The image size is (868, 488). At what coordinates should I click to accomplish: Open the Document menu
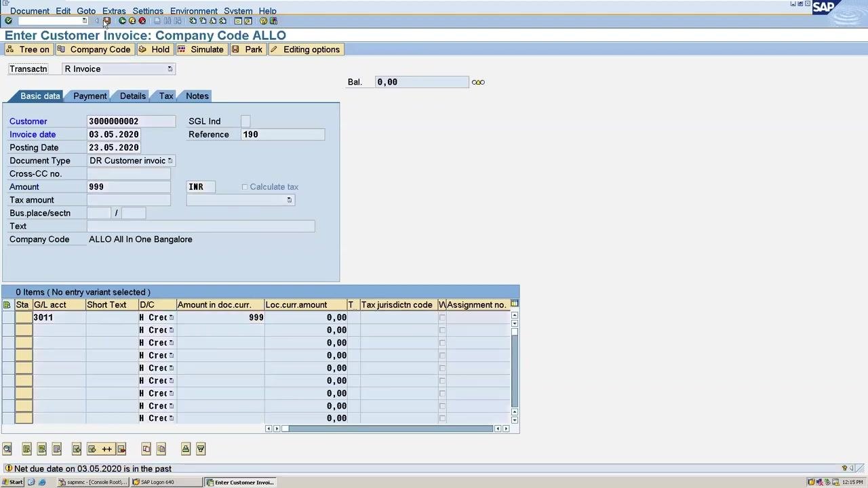pyautogui.click(x=30, y=11)
